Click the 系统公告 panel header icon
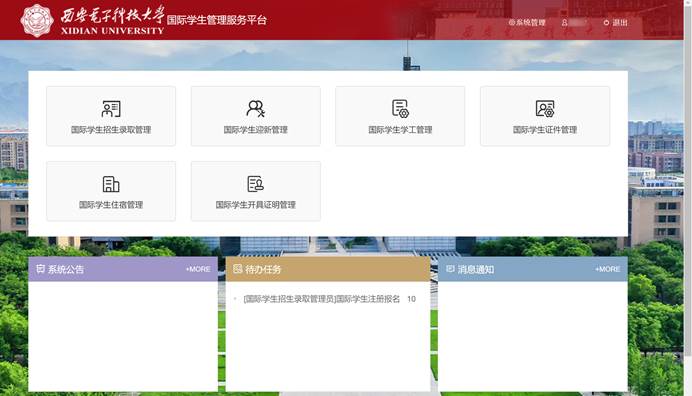This screenshot has height=396, width=692. 41,269
